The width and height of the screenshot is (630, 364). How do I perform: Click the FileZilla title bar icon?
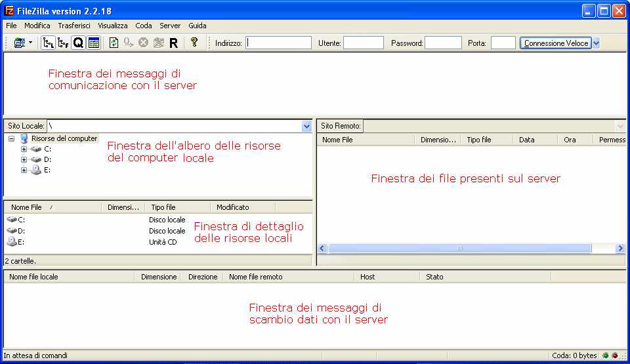9,10
